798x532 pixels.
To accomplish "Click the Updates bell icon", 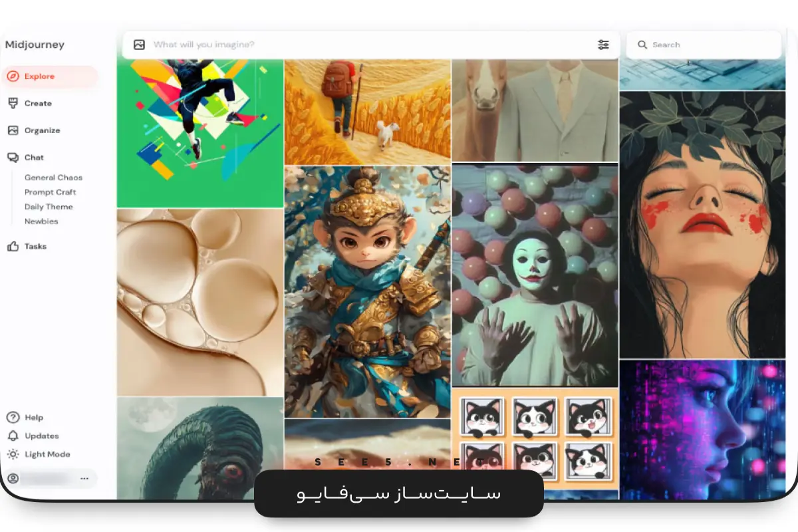I will click(13, 436).
